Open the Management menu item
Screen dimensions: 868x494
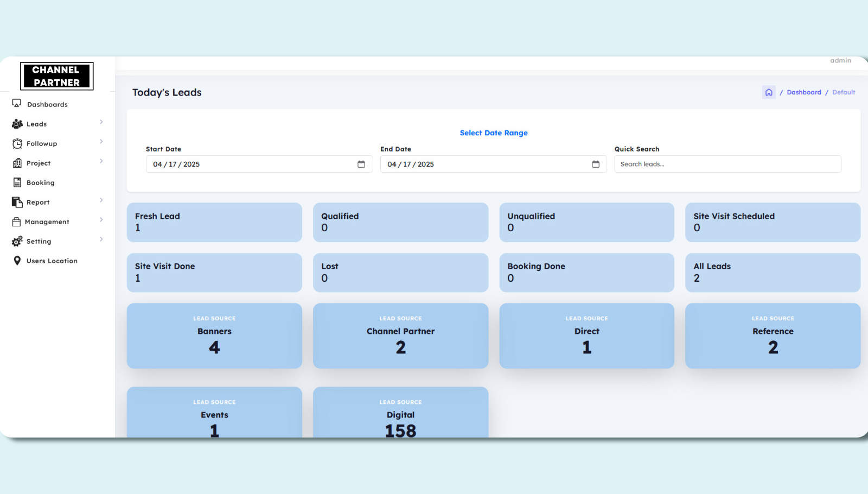pyautogui.click(x=47, y=221)
